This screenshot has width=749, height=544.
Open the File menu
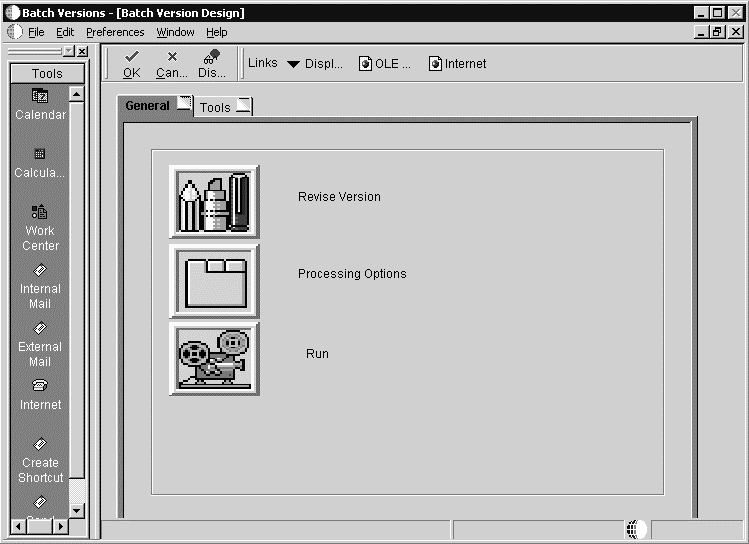click(36, 32)
